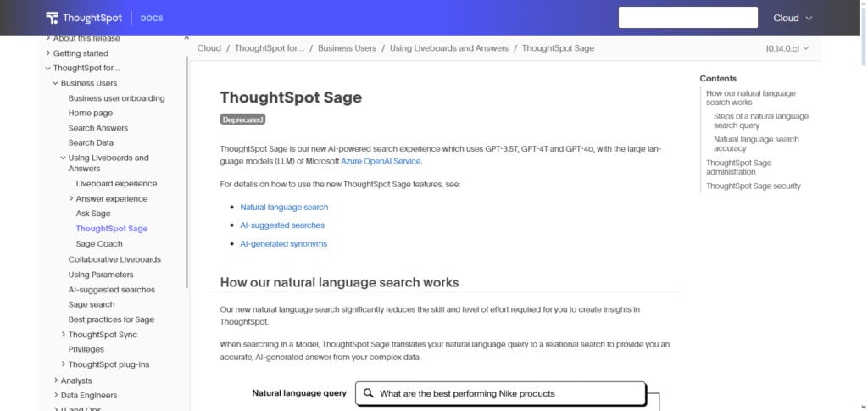Click the search magnifier icon in query box

point(368,393)
